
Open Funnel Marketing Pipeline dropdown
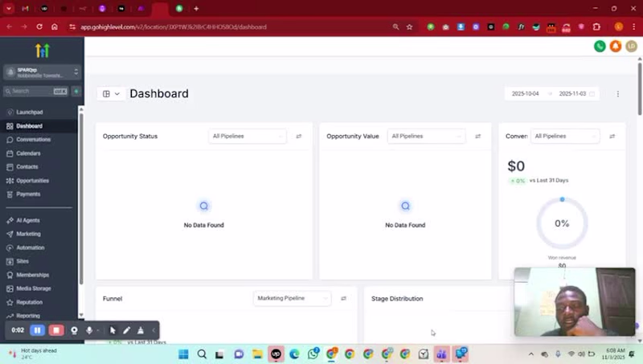coord(292,298)
